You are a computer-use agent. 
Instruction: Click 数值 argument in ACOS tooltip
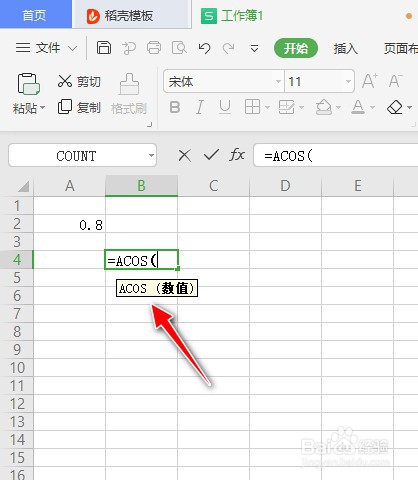click(175, 288)
